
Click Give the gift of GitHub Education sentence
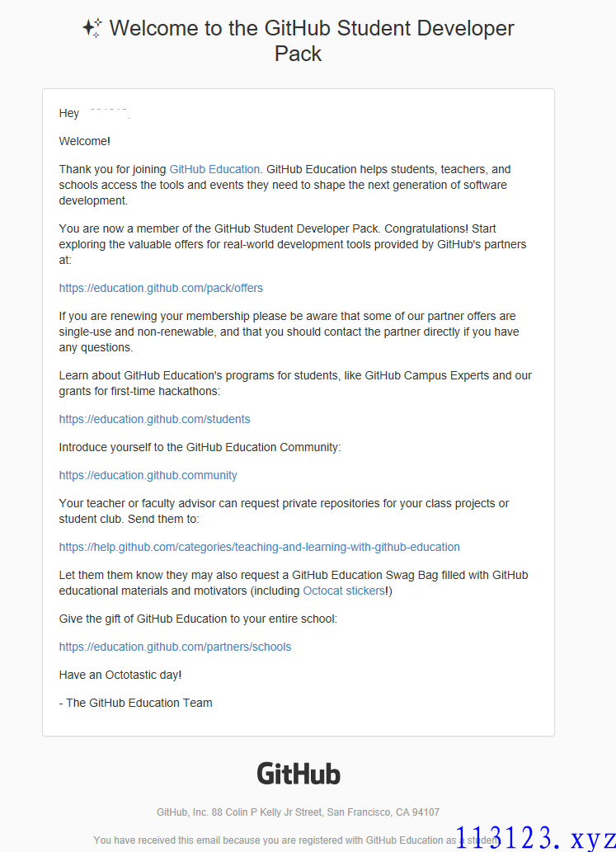coord(198,619)
